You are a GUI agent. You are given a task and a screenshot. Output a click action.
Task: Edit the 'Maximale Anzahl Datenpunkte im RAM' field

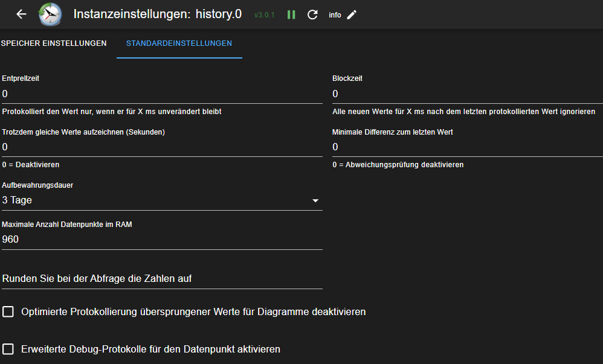(x=162, y=240)
